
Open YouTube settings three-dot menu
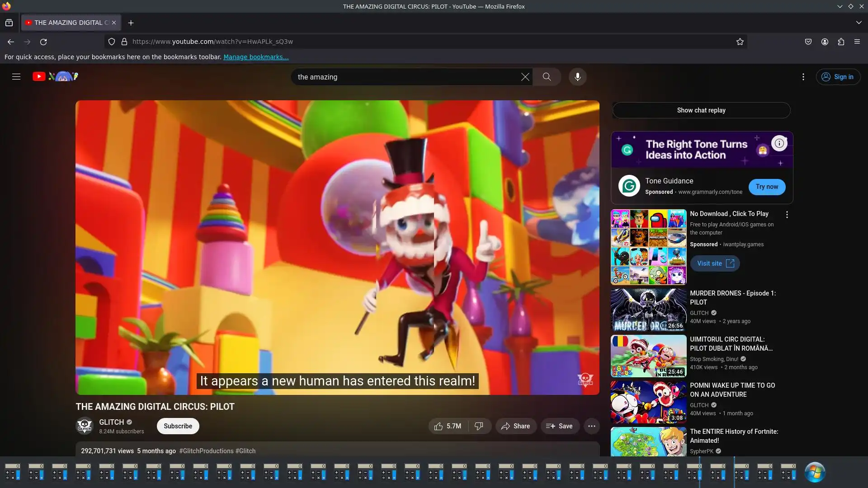click(803, 77)
